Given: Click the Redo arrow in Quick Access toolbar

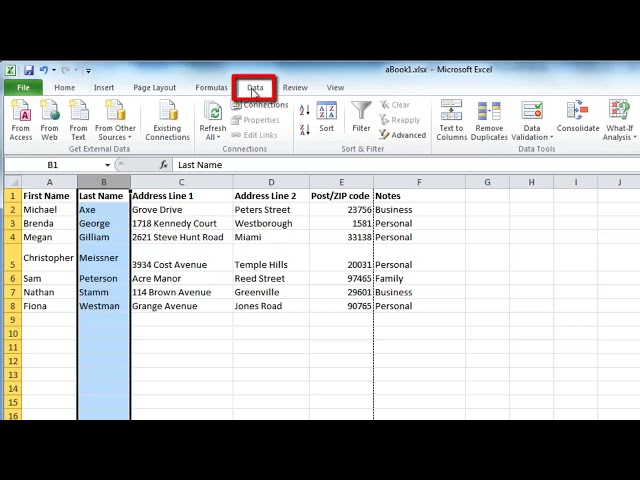Looking at the screenshot, I should pos(65,70).
